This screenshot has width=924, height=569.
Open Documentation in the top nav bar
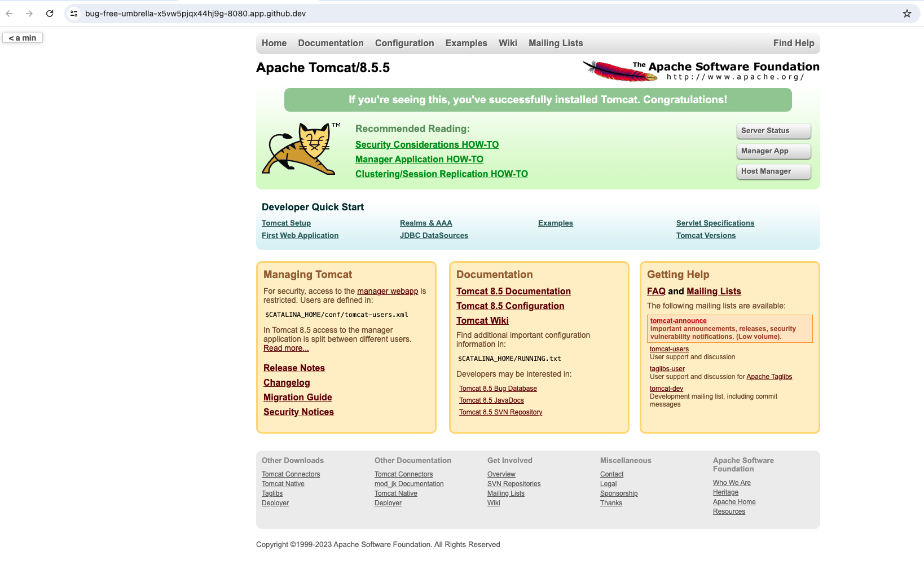tap(331, 43)
